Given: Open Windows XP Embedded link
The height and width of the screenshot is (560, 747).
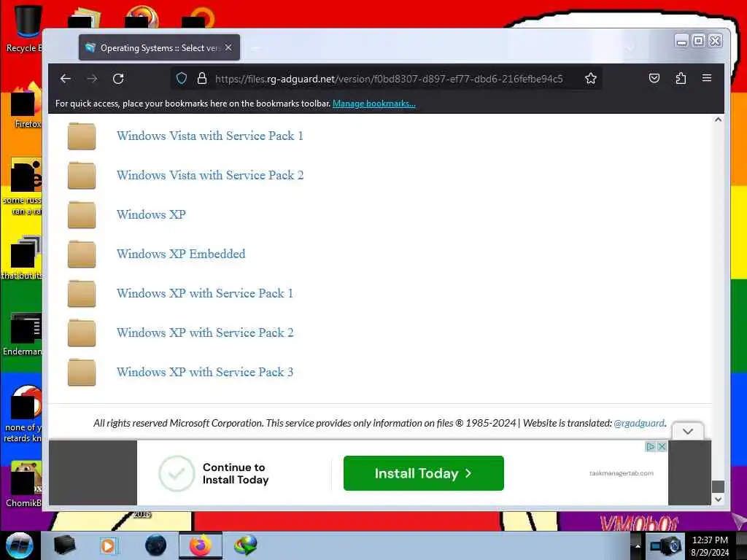Looking at the screenshot, I should (181, 254).
